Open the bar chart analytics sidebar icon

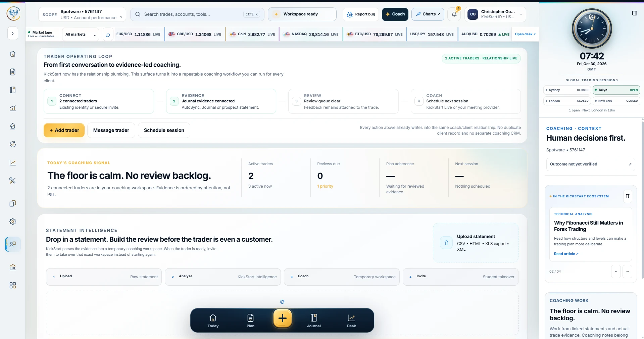[x=13, y=108]
